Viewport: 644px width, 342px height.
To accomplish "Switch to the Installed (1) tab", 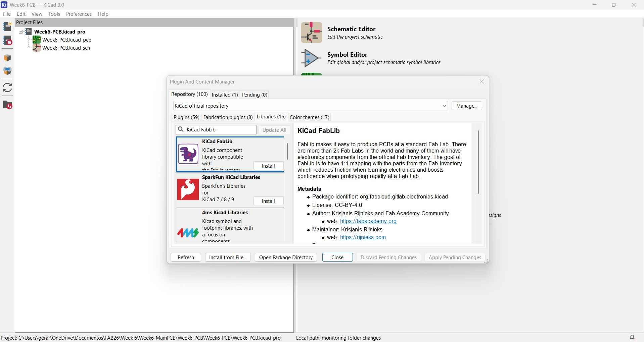I will (225, 95).
